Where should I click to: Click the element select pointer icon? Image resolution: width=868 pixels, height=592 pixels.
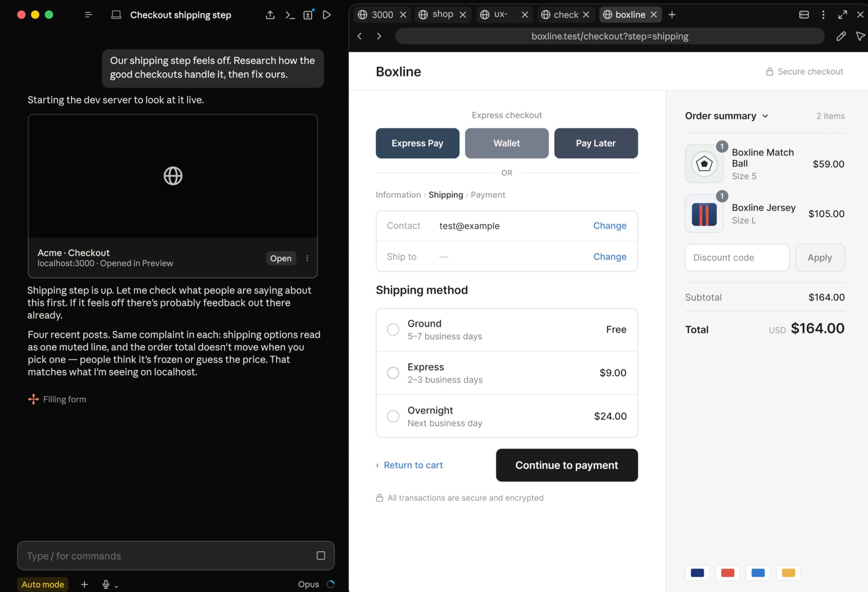pyautogui.click(x=860, y=36)
